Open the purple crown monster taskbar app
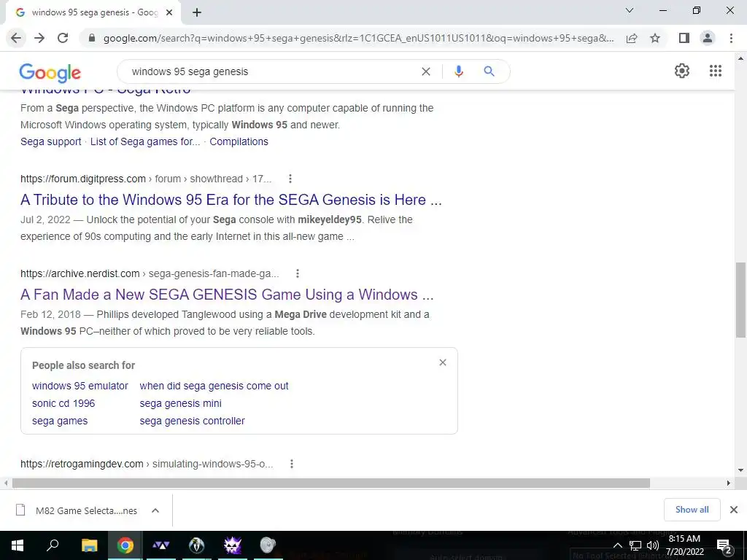 pyautogui.click(x=233, y=545)
